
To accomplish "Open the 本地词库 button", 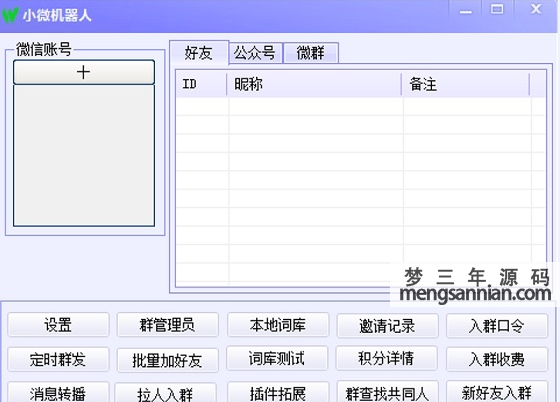I will tap(278, 325).
